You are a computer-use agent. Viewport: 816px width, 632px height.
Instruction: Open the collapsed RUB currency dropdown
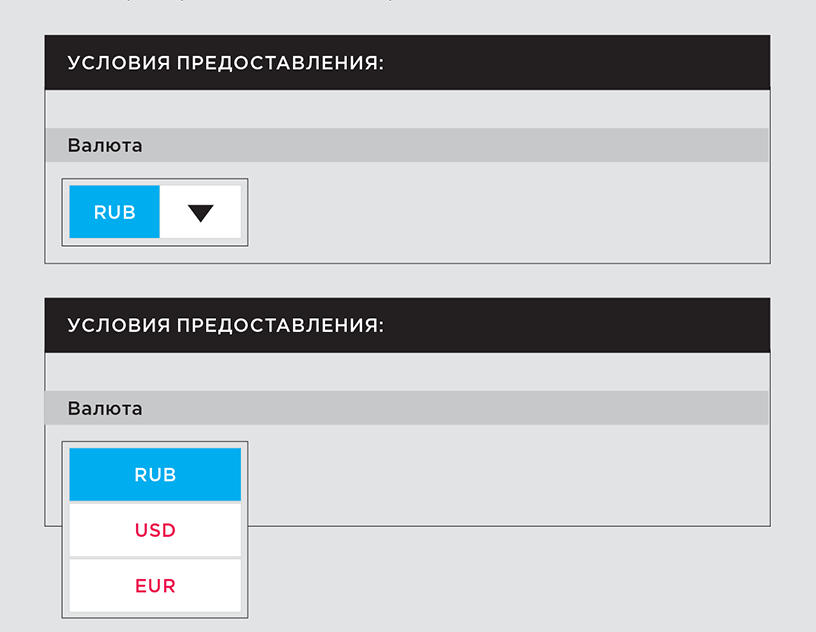(155, 212)
